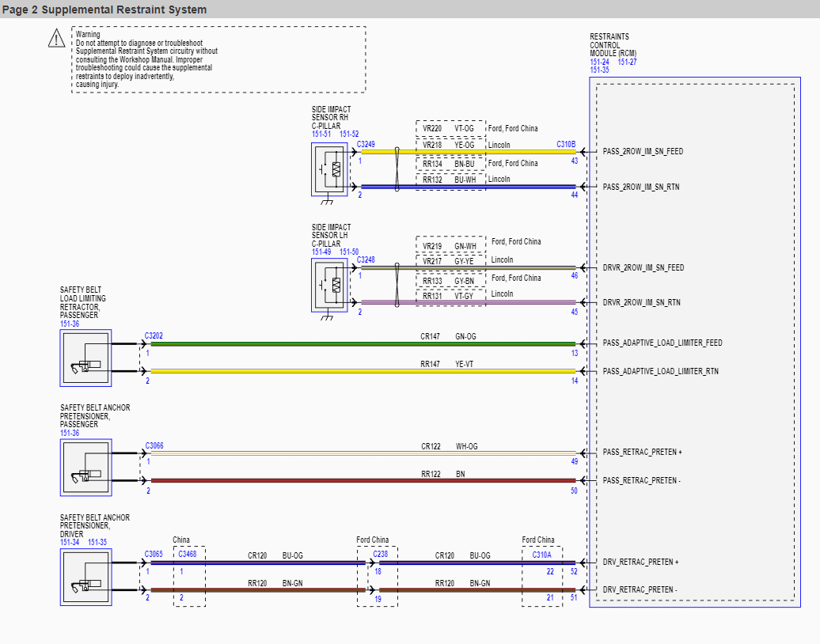Click the ground symbol under Sensor RH

click(x=326, y=202)
